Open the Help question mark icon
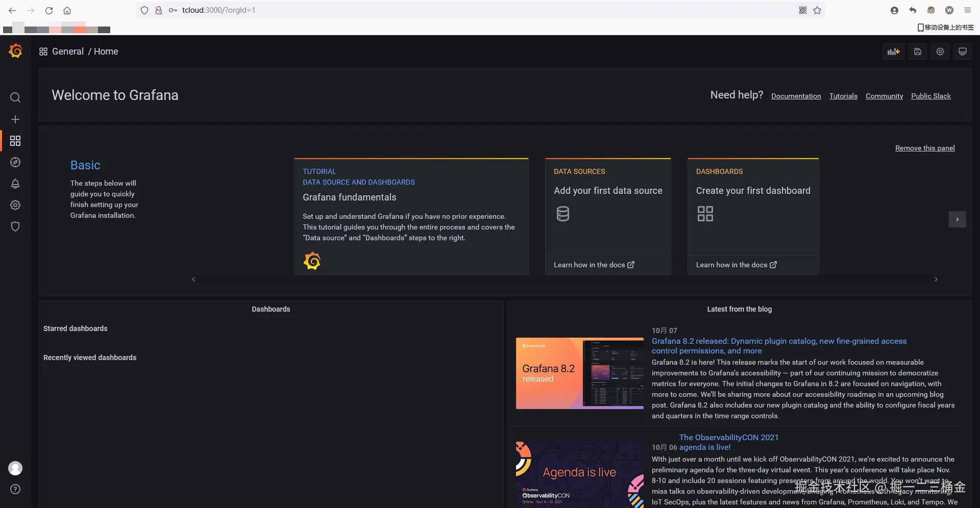The image size is (980, 508). [x=15, y=489]
